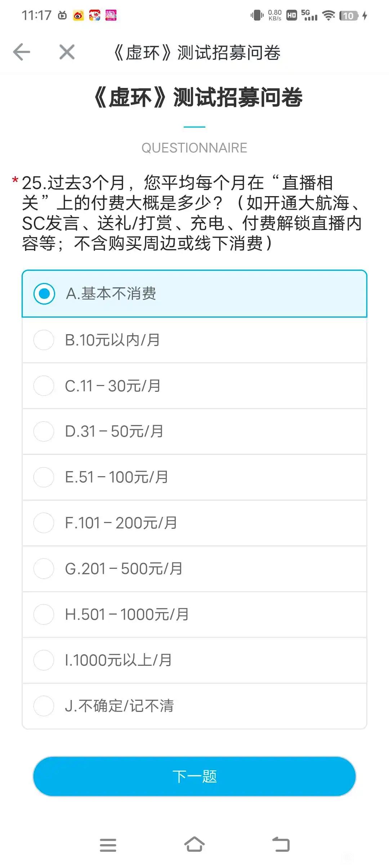The width and height of the screenshot is (389, 868).
Task: Select option G.201-500元/月
Action: click(44, 568)
